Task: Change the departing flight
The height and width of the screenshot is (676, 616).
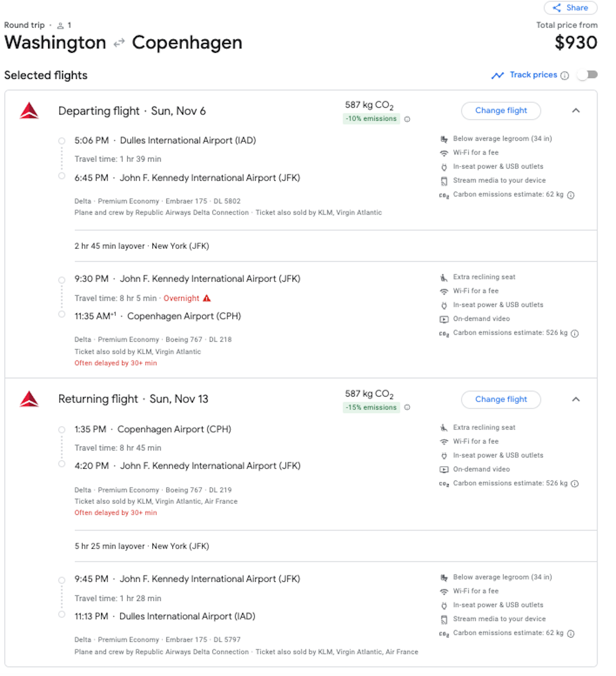Action: 501,110
